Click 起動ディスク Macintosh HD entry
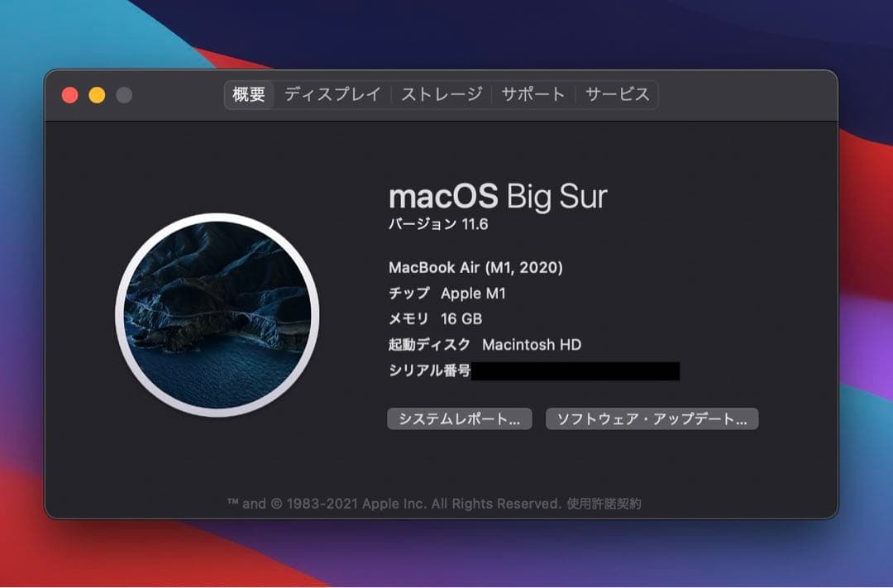This screenshot has width=893, height=588. (x=485, y=345)
